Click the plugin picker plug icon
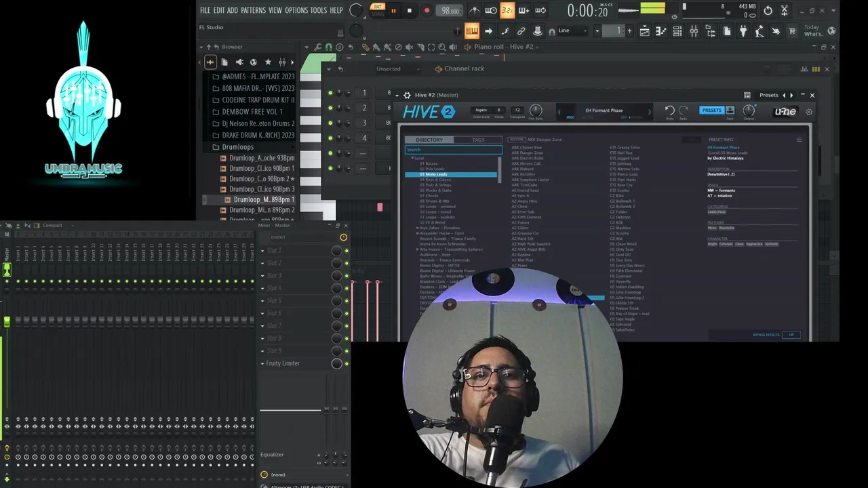Image resolution: width=868 pixels, height=488 pixels. tap(743, 31)
